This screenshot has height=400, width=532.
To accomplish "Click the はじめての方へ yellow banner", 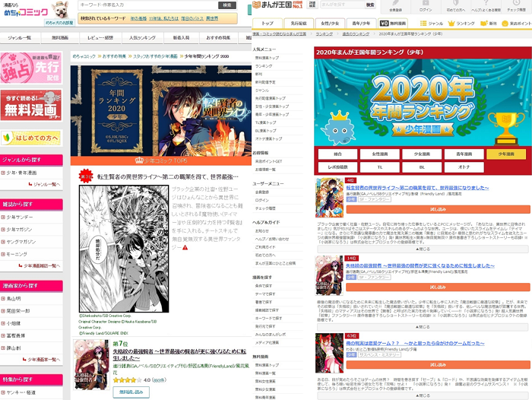I will [31, 138].
